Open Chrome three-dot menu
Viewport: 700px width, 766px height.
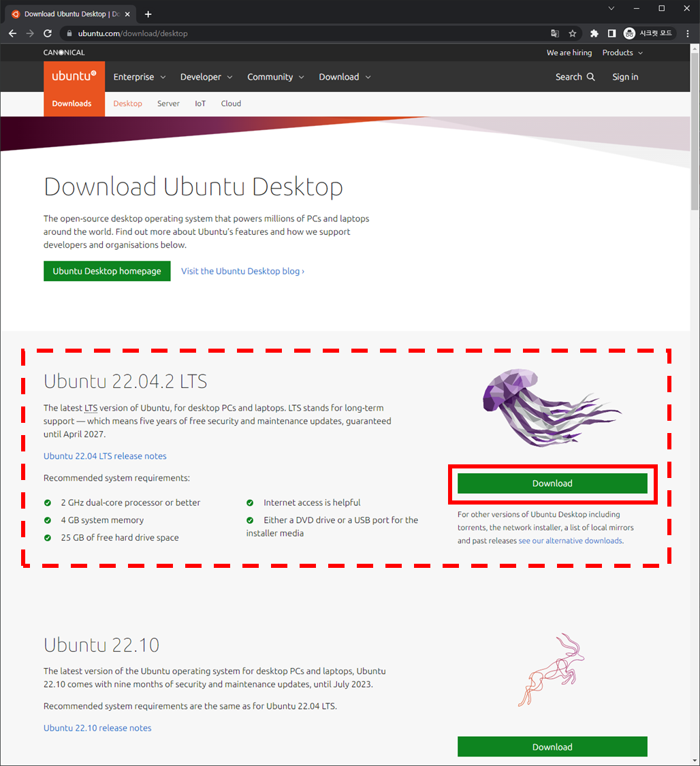click(x=688, y=33)
